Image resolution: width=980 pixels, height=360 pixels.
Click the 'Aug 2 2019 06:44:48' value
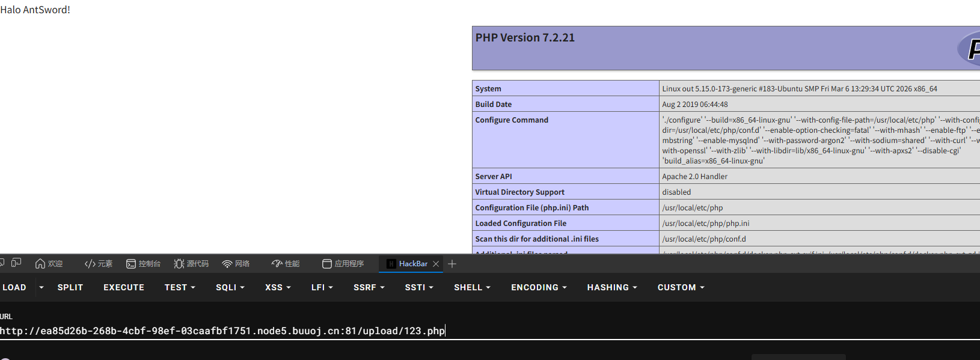694,104
